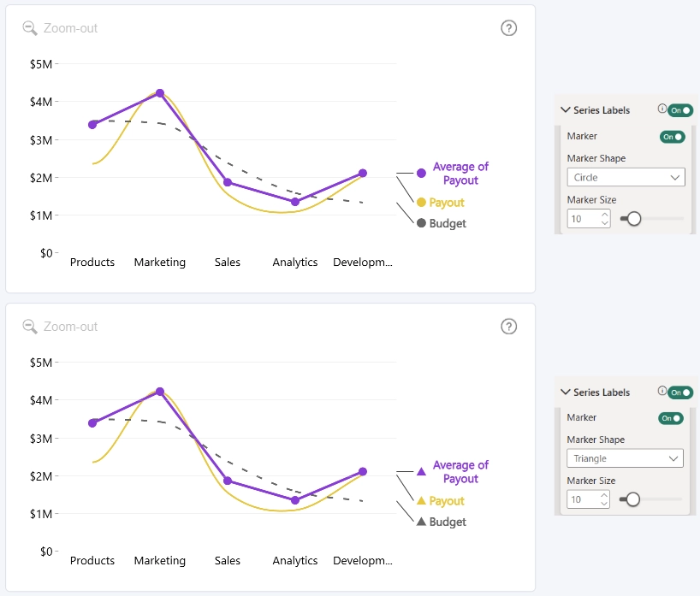Turn off Marker toggle in bottom panel
The width and height of the screenshot is (700, 596).
tap(671, 418)
